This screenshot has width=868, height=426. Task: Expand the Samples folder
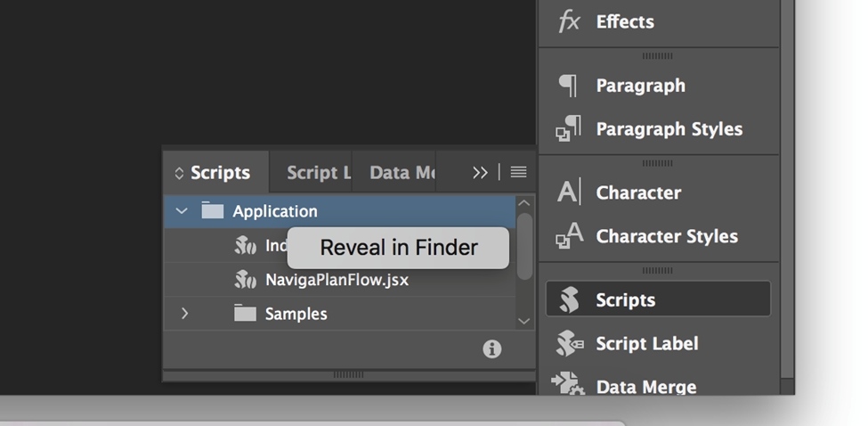[x=184, y=314]
